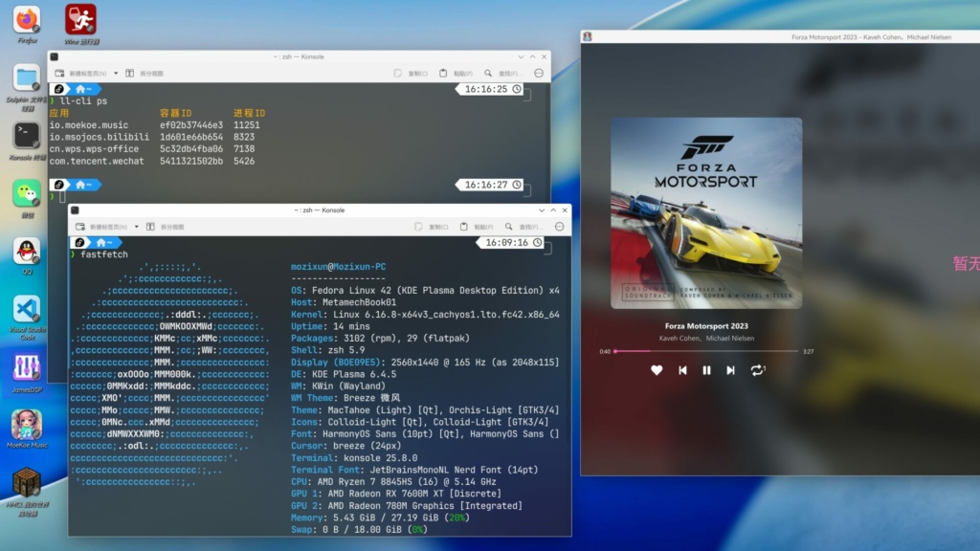Launch JamesDSP from the desktop
Viewport: 980px width, 551px height.
[27, 367]
